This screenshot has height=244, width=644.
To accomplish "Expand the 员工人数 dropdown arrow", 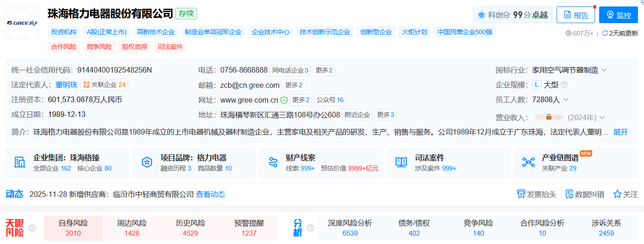I will tap(565, 100).
